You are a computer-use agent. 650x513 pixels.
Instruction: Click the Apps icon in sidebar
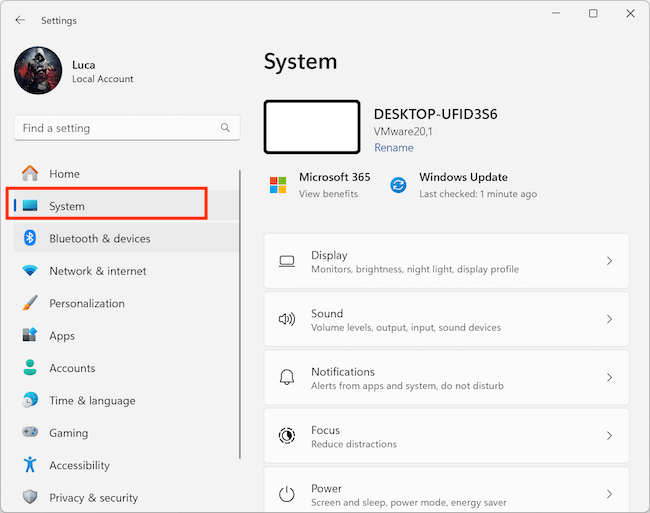30,335
